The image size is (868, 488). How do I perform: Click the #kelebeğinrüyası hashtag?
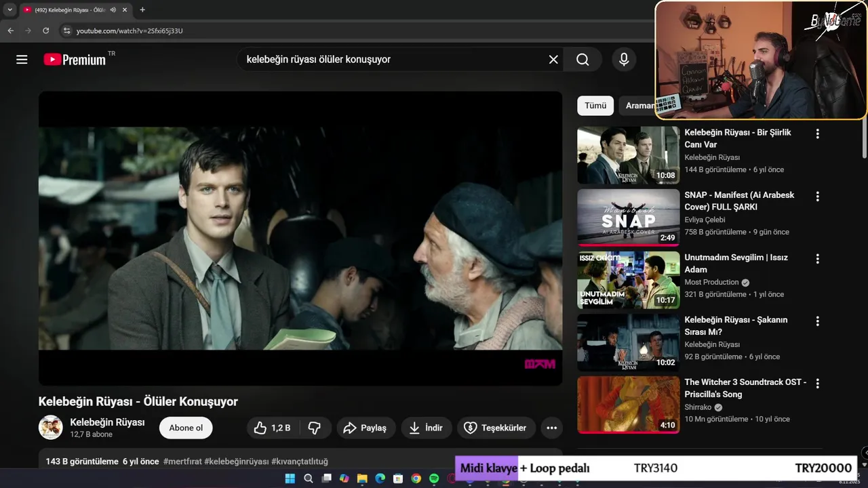pyautogui.click(x=237, y=462)
